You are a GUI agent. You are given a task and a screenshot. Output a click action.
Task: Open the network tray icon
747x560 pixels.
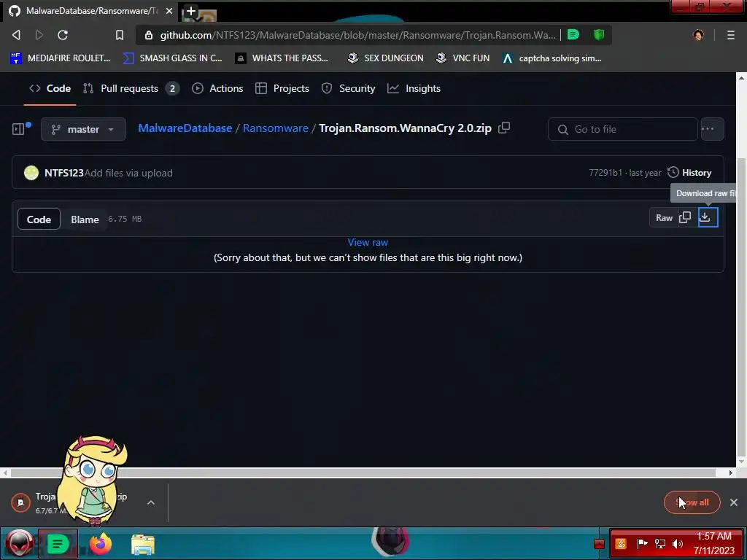click(659, 544)
